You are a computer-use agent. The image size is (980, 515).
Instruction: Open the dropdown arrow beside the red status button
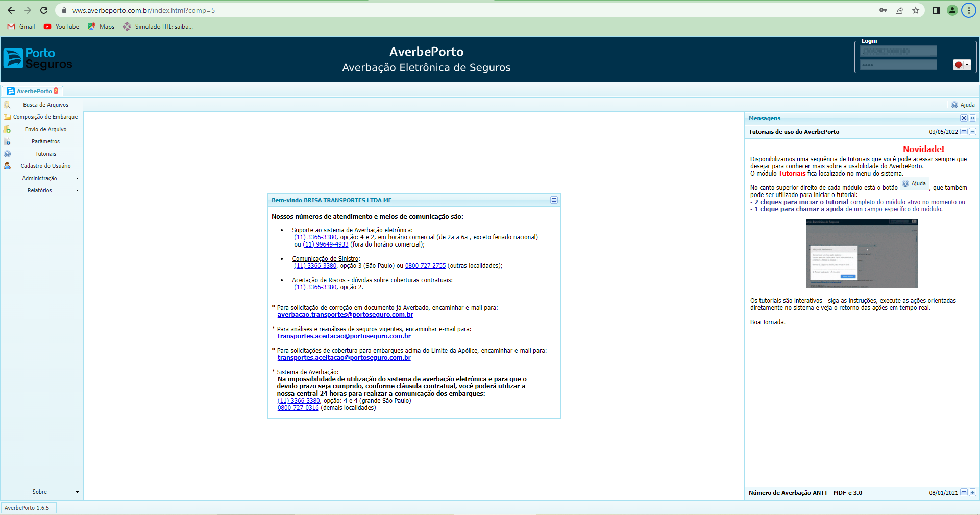click(x=967, y=65)
